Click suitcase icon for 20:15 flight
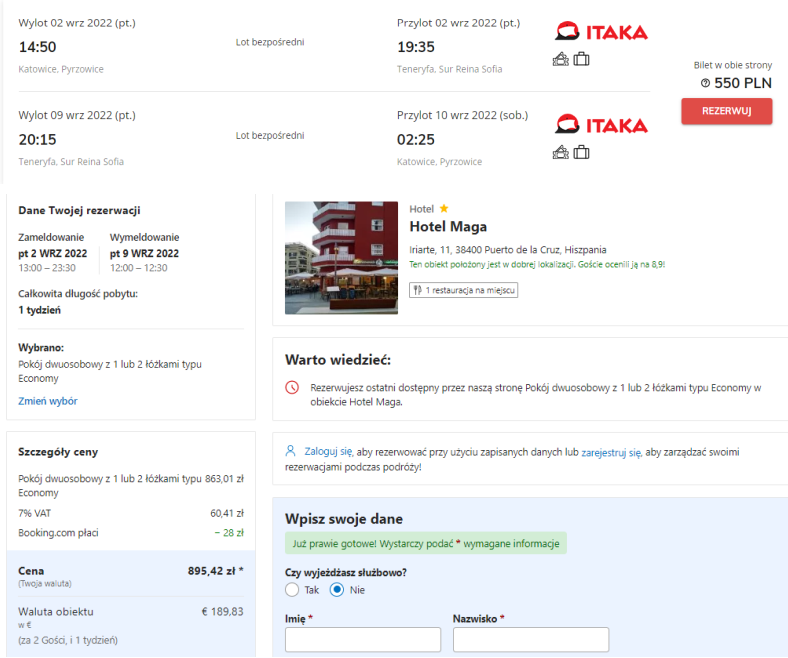 pos(581,152)
